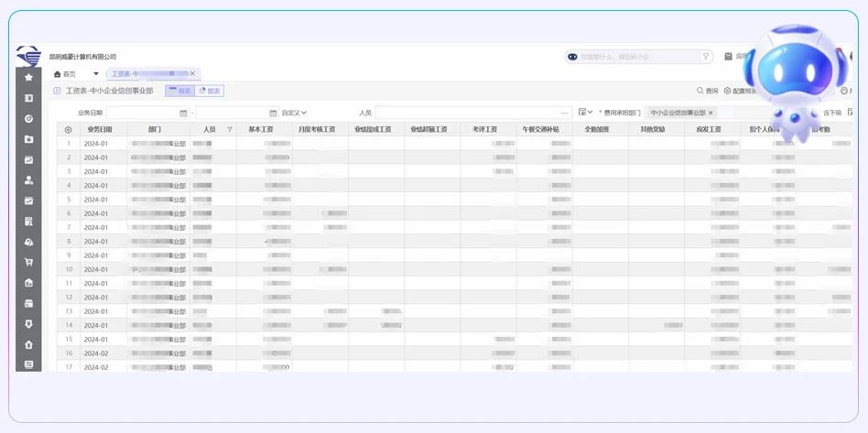This screenshot has height=433, width=868.
Task: Click the 应发工资 column header
Action: click(x=709, y=130)
